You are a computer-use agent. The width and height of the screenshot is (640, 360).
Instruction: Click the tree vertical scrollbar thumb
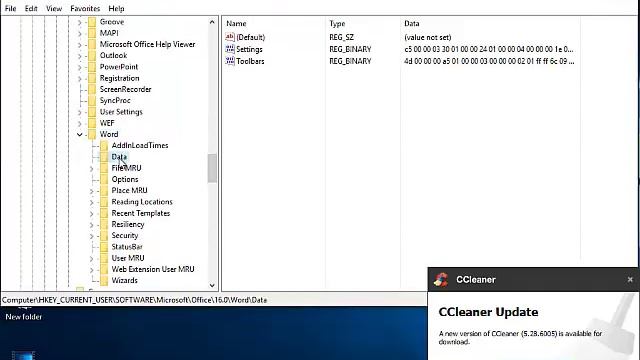coord(212,168)
